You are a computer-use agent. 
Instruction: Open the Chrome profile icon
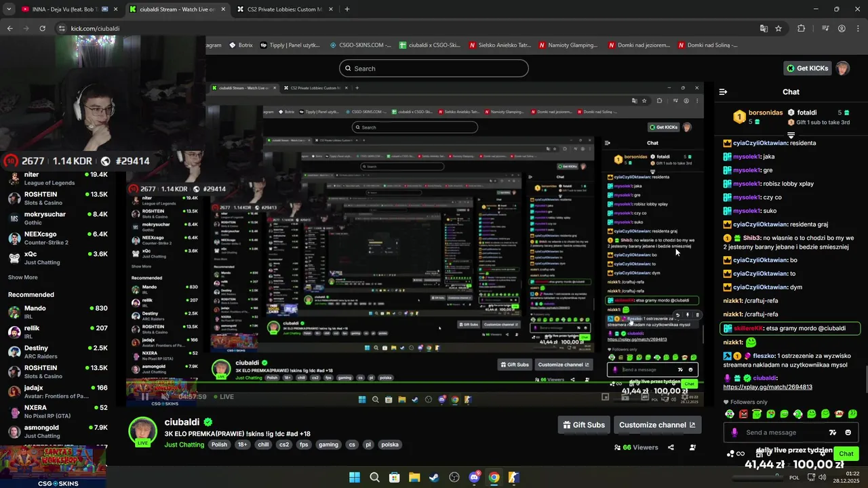pyautogui.click(x=842, y=28)
